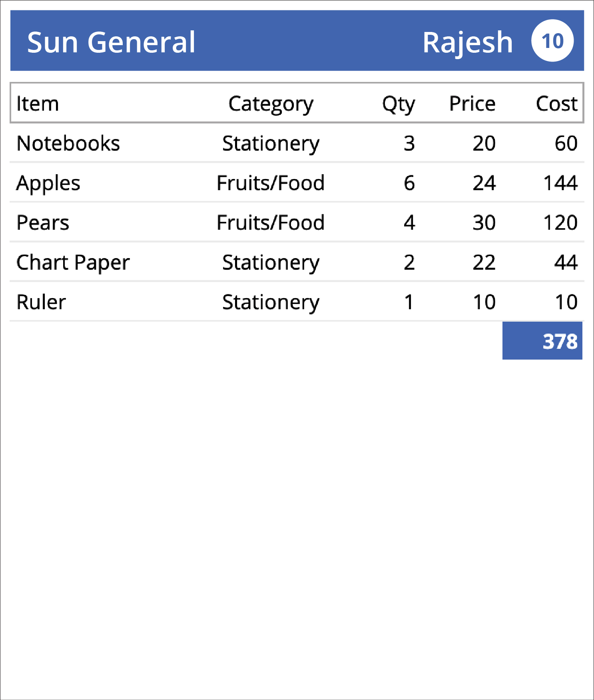
Task: Click the Chart Paper cost 44
Action: (x=566, y=262)
